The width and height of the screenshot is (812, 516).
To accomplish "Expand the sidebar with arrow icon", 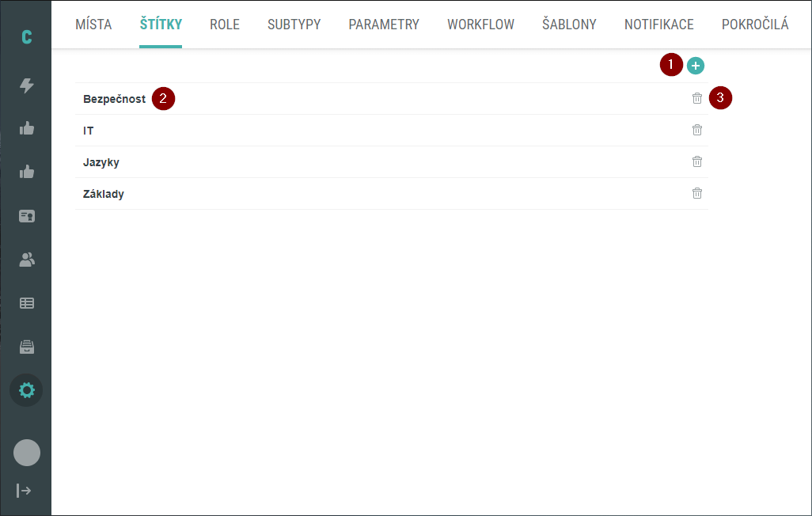I will tap(25, 491).
